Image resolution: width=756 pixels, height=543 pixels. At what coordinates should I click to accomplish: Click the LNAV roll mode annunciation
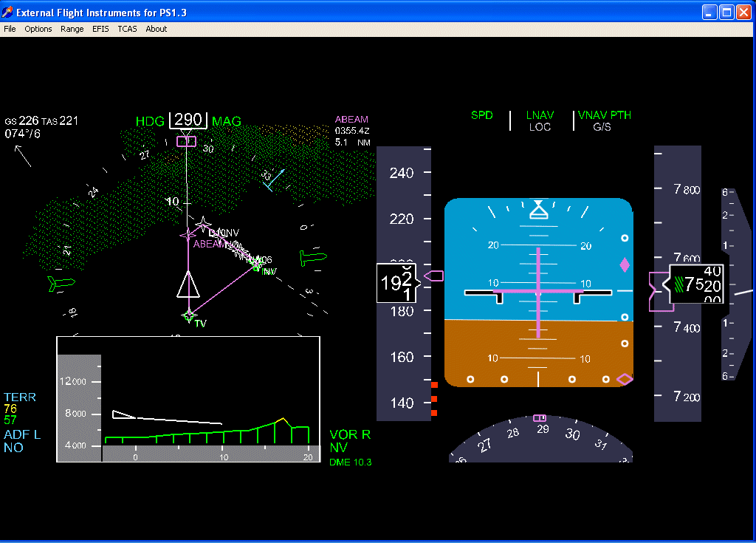pyautogui.click(x=540, y=115)
